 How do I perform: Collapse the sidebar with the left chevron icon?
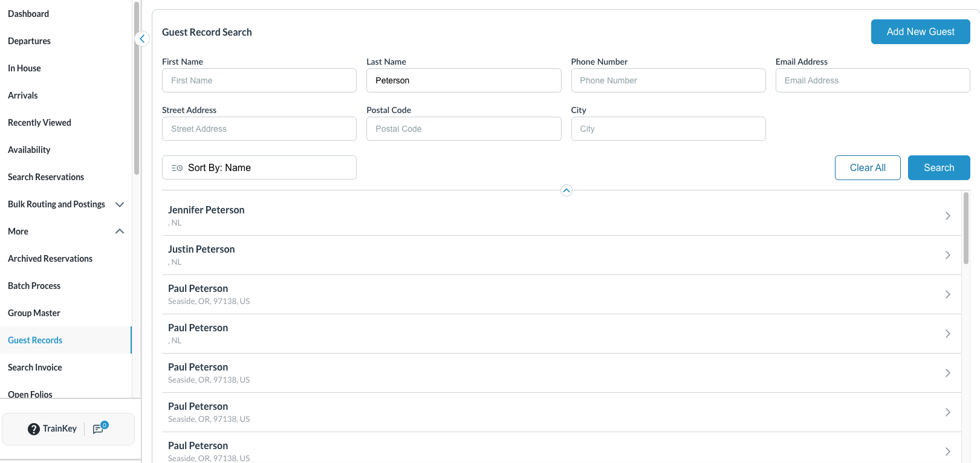[142, 39]
